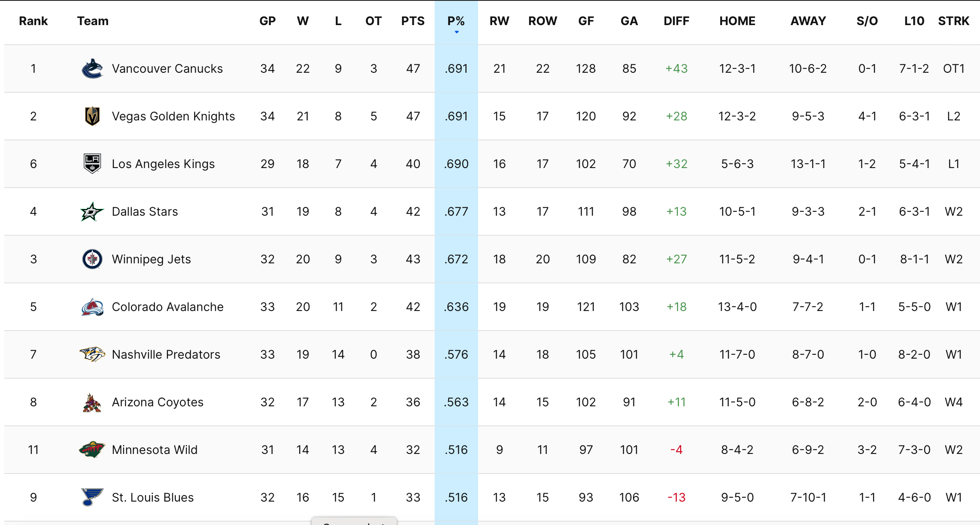Image resolution: width=980 pixels, height=525 pixels.
Task: Click the St. Louis Blues logo
Action: pyautogui.click(x=92, y=497)
